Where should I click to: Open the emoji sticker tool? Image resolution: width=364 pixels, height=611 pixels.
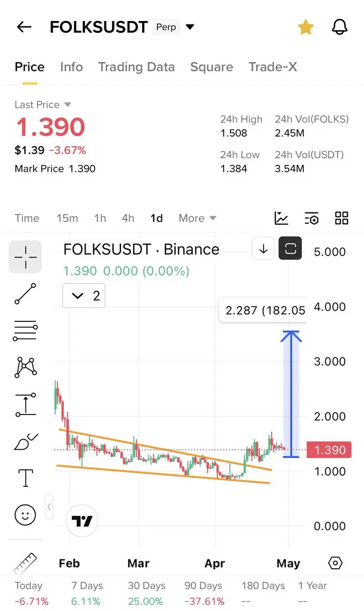[x=25, y=515]
